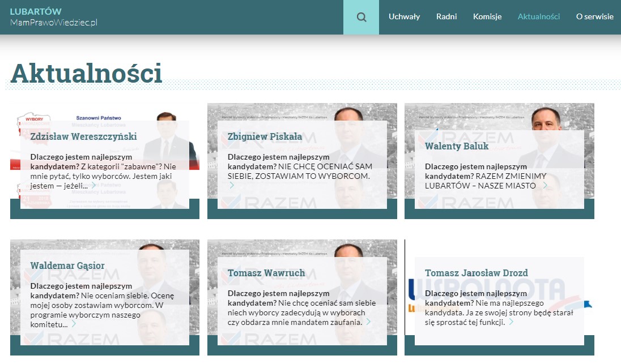Click Drozd's excerpt Nie ma najlepszego kandydata
This screenshot has height=364, width=621.
pos(499,308)
